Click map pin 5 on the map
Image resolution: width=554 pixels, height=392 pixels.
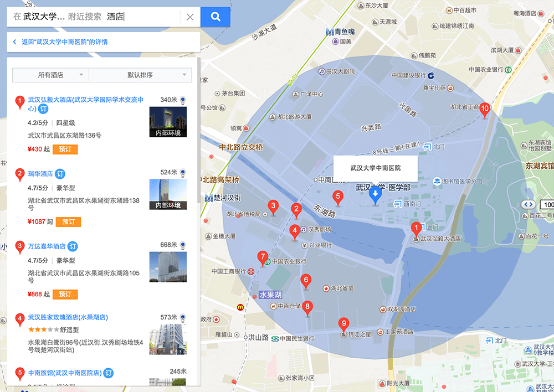pos(338,198)
